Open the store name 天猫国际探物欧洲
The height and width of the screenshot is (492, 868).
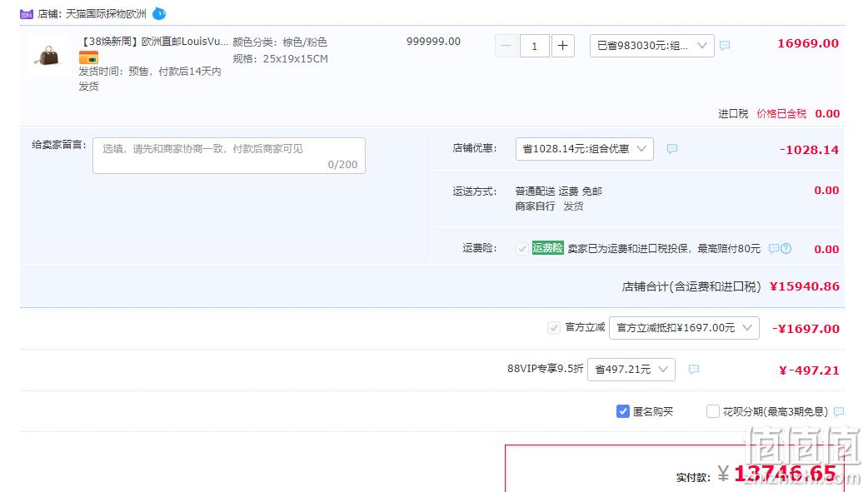(106, 14)
